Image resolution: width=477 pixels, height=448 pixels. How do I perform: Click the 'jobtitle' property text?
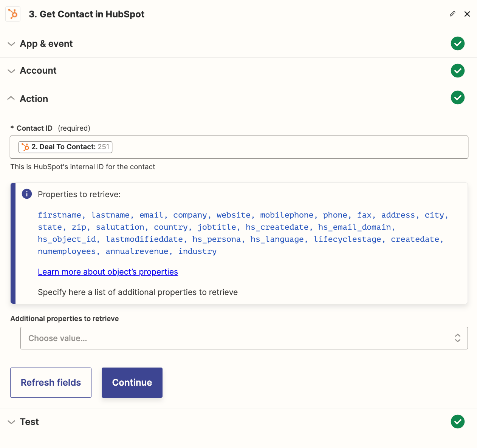tap(217, 227)
